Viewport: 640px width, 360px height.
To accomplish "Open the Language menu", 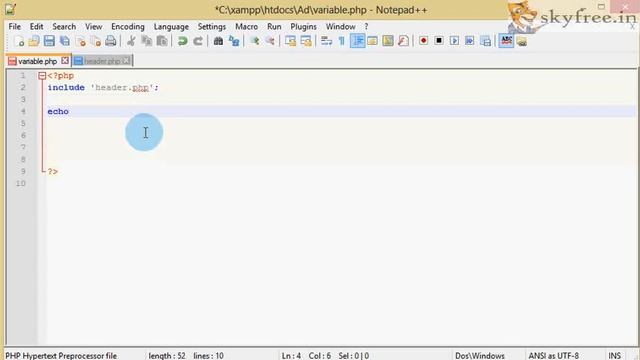I will (171, 27).
